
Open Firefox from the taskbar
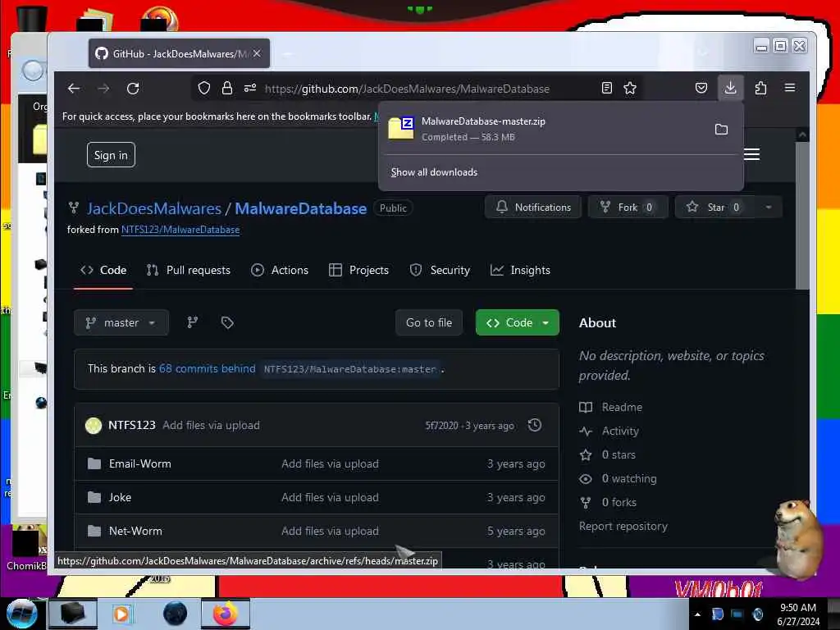(226, 614)
